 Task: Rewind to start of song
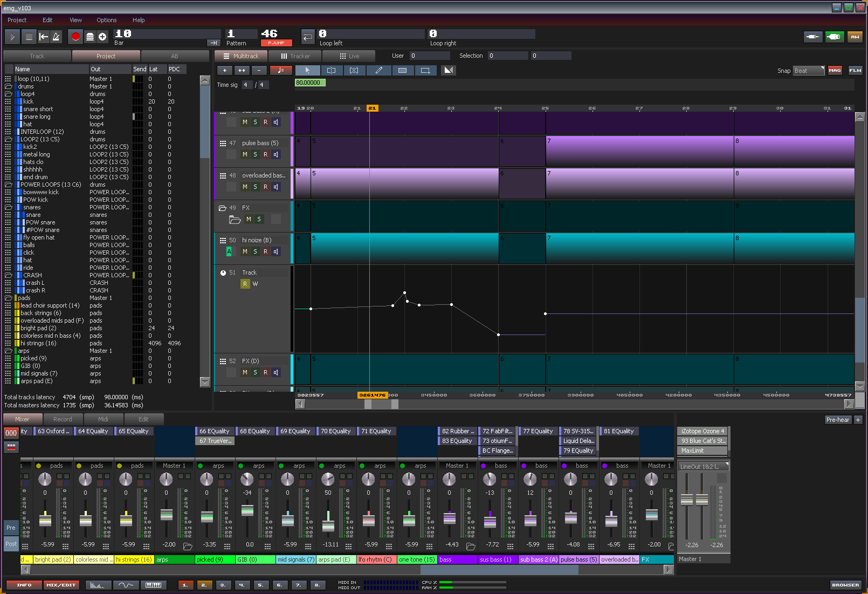click(44, 37)
